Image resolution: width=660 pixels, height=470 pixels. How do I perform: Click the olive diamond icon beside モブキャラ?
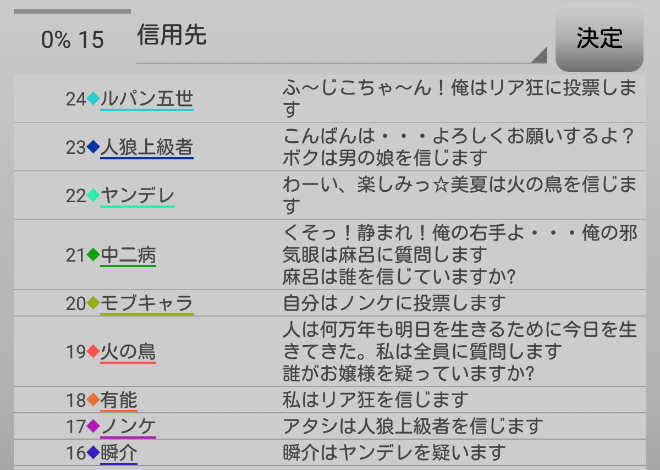coord(94,303)
